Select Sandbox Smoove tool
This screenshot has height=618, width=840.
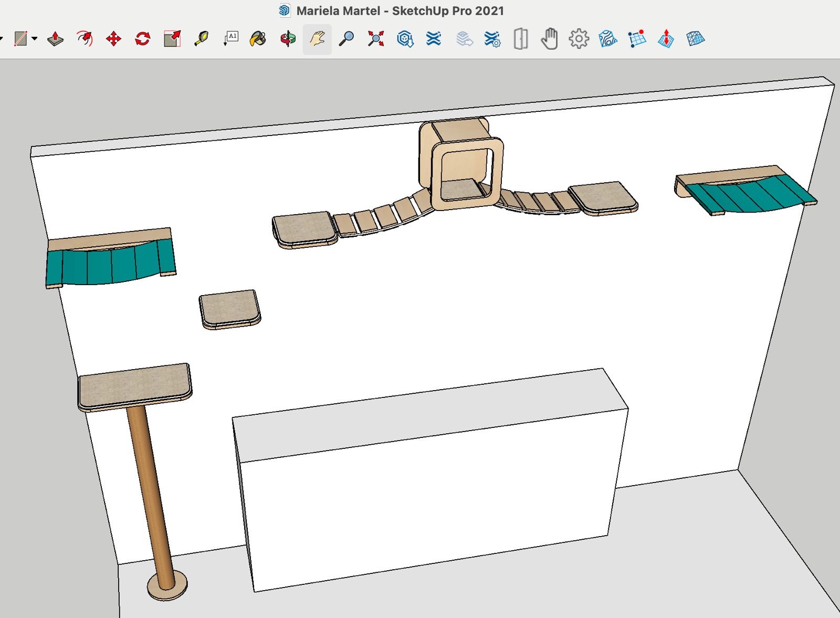tap(666, 39)
